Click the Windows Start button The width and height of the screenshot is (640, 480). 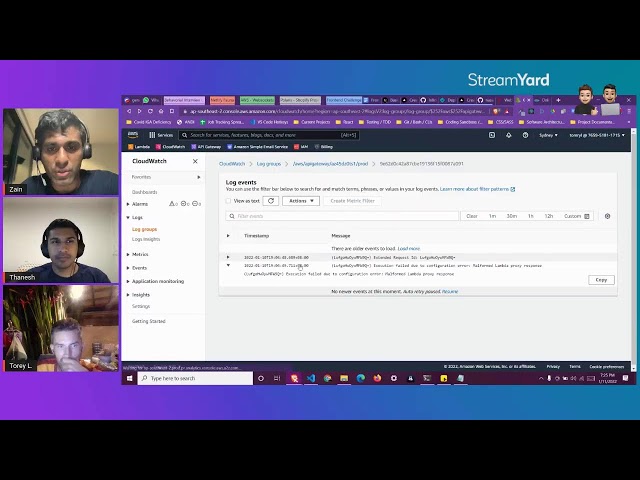(x=129, y=378)
